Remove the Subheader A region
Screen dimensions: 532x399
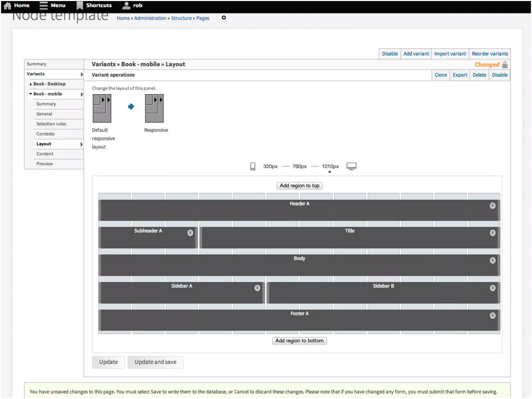(x=190, y=233)
